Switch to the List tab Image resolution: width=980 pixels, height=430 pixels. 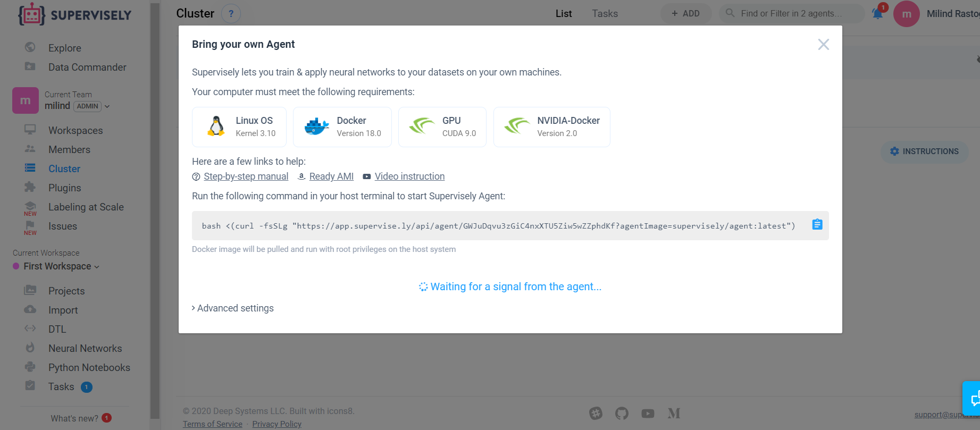tap(564, 14)
